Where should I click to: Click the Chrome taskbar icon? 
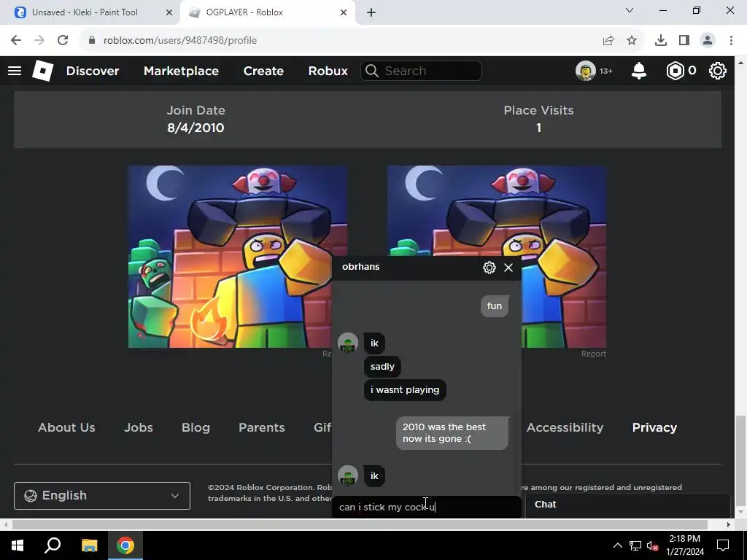125,545
